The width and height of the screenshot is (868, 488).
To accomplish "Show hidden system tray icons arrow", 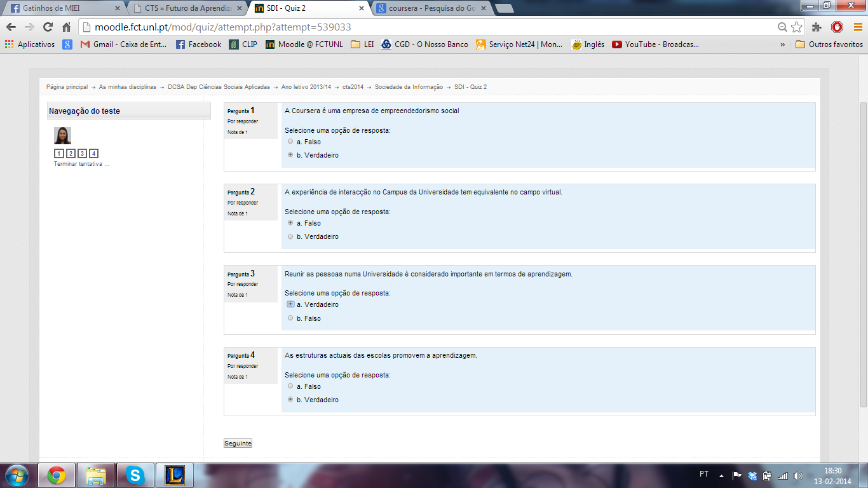I will click(721, 475).
